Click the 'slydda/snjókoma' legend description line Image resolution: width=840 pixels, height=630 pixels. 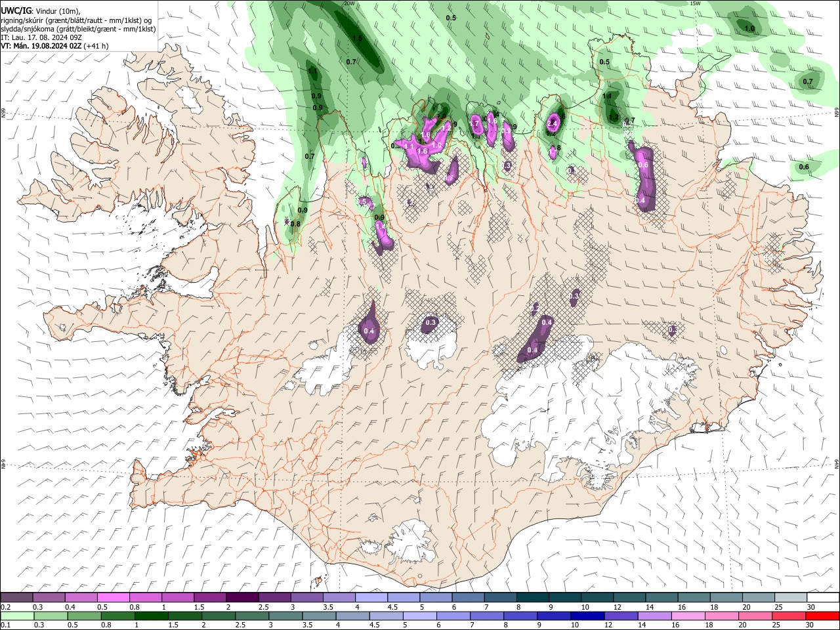point(78,29)
